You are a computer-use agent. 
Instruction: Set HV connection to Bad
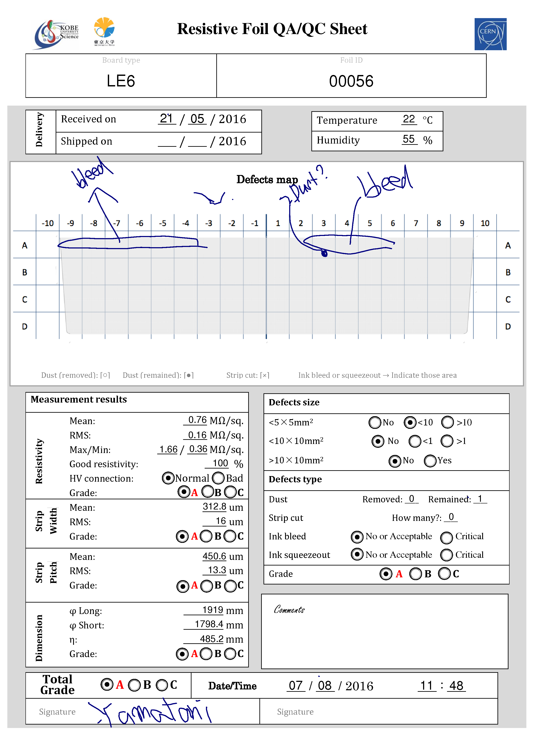click(218, 478)
